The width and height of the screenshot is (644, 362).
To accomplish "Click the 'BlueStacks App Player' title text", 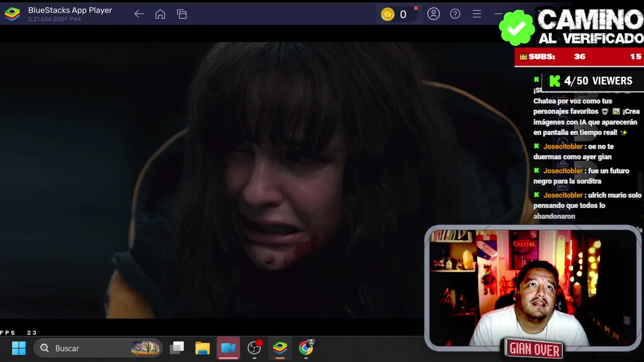I will click(x=70, y=10).
